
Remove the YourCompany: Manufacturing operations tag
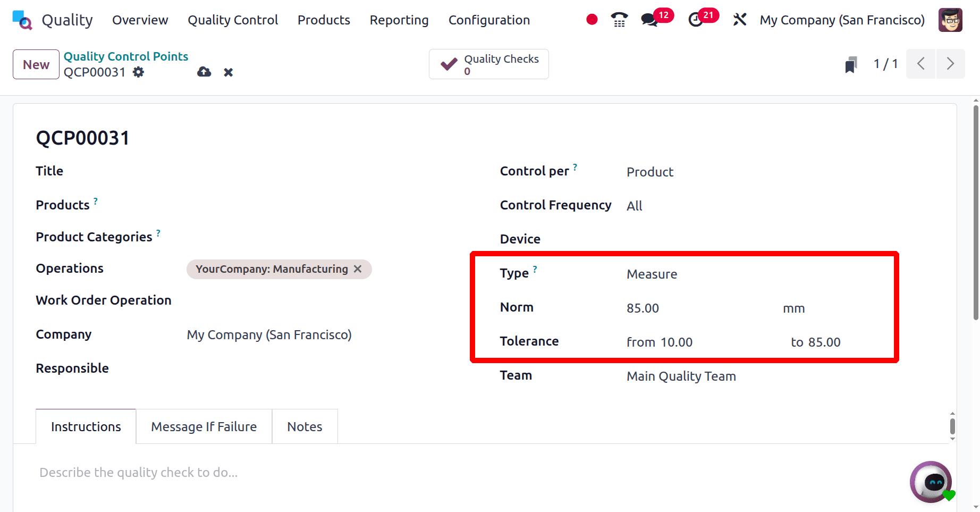tap(357, 269)
